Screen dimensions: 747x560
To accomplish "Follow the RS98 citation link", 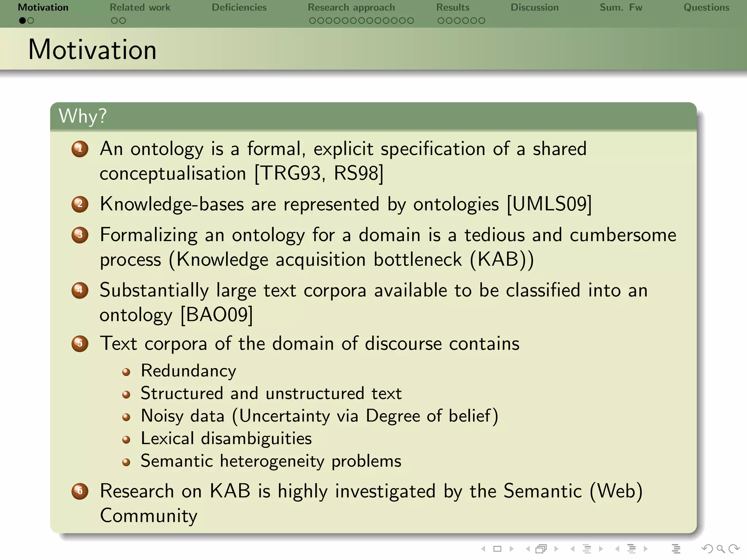I will pyautogui.click(x=356, y=173).
